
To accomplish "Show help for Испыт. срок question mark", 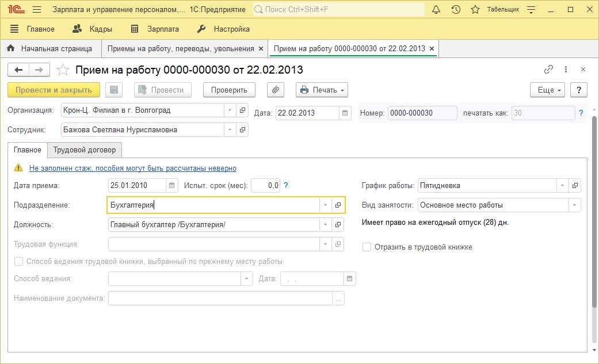I will (286, 186).
